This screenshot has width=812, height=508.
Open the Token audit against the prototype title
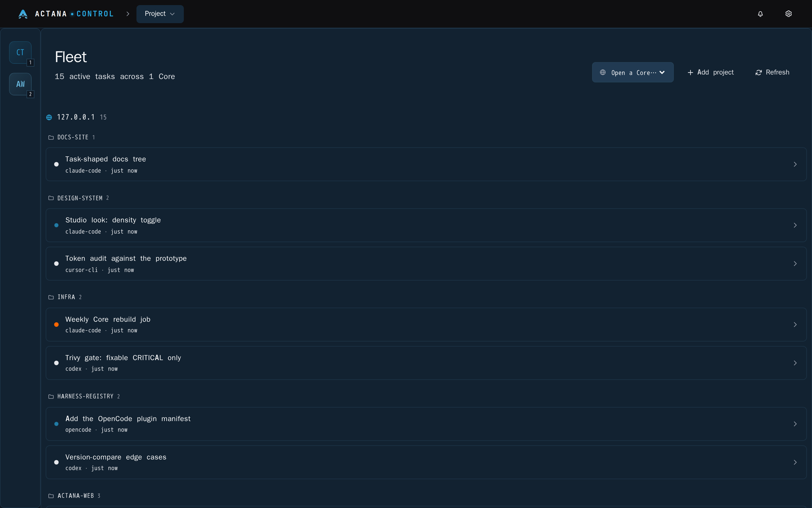[126, 258]
